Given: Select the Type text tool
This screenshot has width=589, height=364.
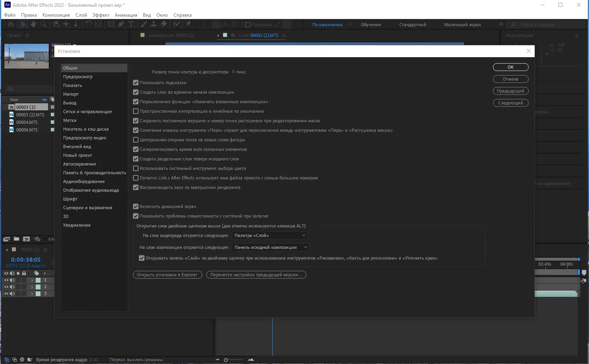Looking at the screenshot, I should point(131,24).
